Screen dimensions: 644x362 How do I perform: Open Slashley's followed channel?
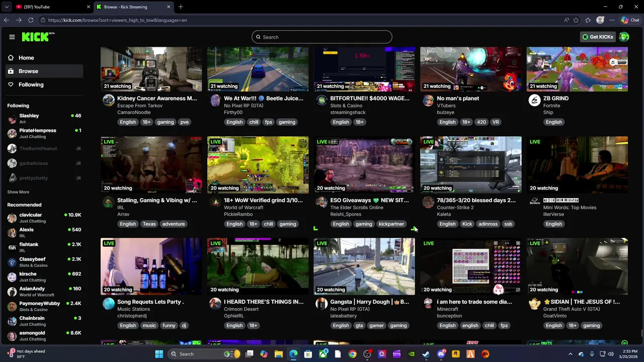(44, 119)
